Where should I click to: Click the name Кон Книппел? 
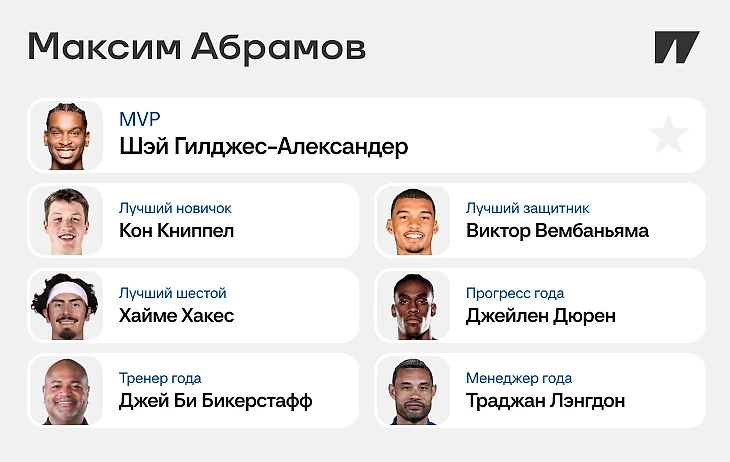coord(176,231)
